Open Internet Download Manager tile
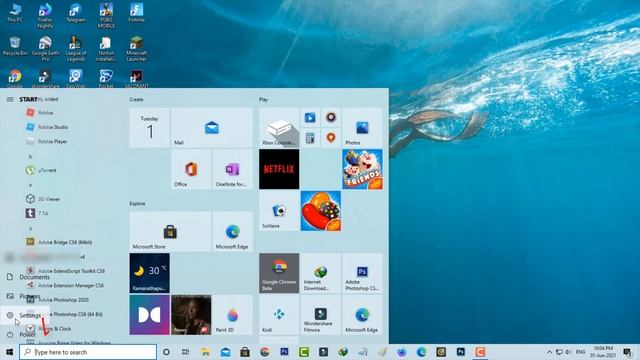This screenshot has width=640, height=360. (x=321, y=273)
